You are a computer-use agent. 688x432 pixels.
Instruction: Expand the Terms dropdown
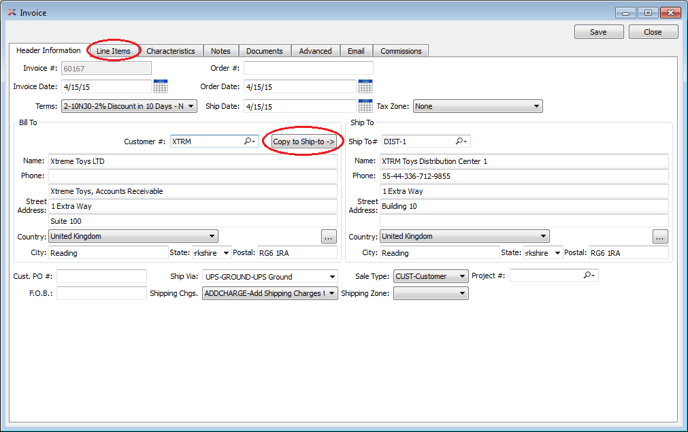[x=191, y=106]
